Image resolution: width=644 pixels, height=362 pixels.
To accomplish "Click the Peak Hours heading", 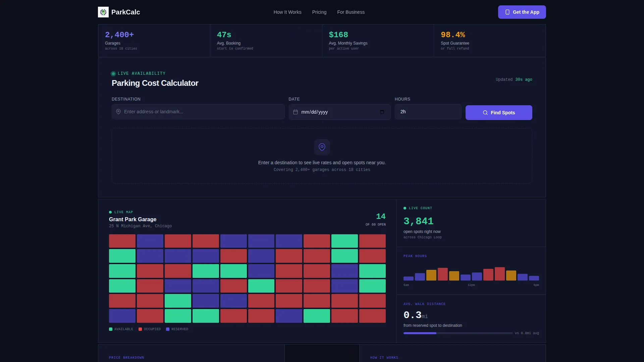I will [415, 256].
